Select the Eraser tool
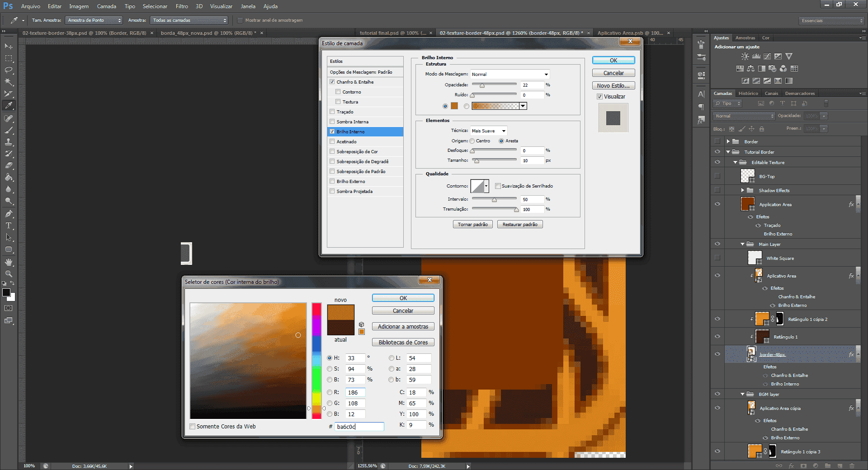This screenshot has height=470, width=868. (9, 165)
